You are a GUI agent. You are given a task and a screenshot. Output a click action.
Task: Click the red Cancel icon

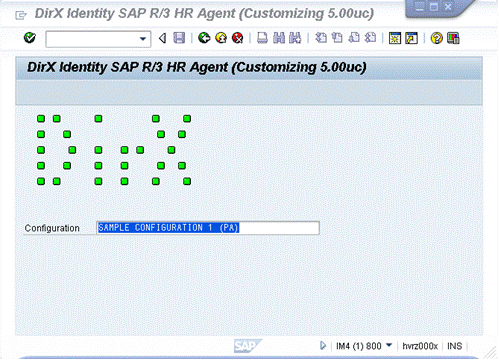237,38
